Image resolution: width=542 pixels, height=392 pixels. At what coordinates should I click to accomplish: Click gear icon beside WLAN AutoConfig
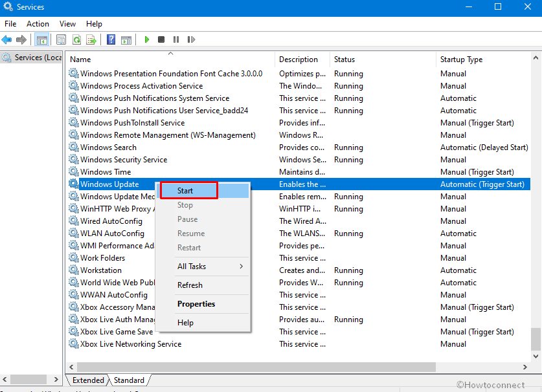pyautogui.click(x=73, y=233)
